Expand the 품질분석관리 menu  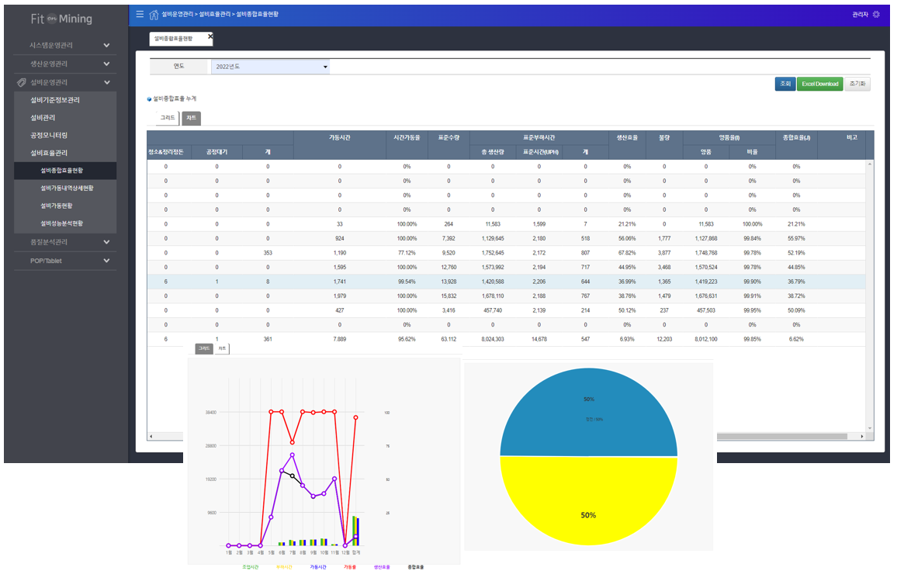[x=106, y=242]
